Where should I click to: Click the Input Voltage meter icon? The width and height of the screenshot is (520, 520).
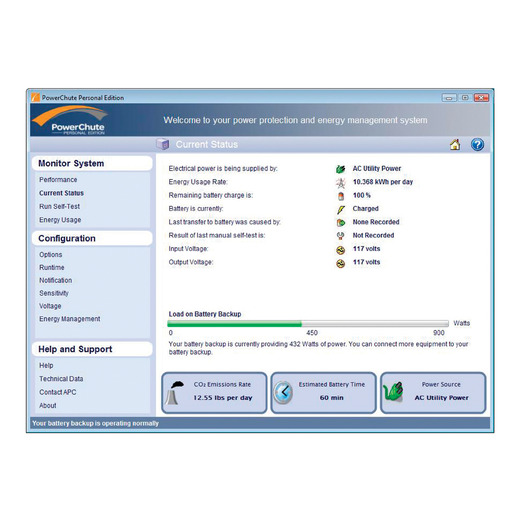[x=340, y=250]
